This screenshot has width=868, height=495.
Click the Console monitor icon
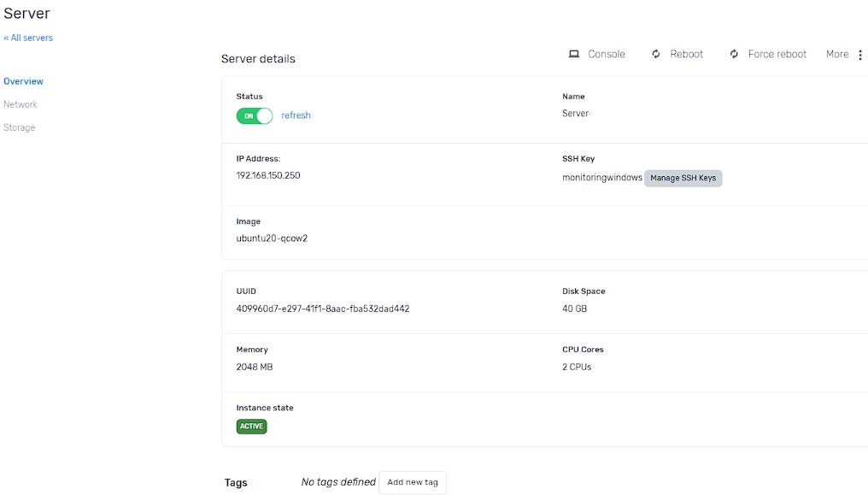coord(574,54)
